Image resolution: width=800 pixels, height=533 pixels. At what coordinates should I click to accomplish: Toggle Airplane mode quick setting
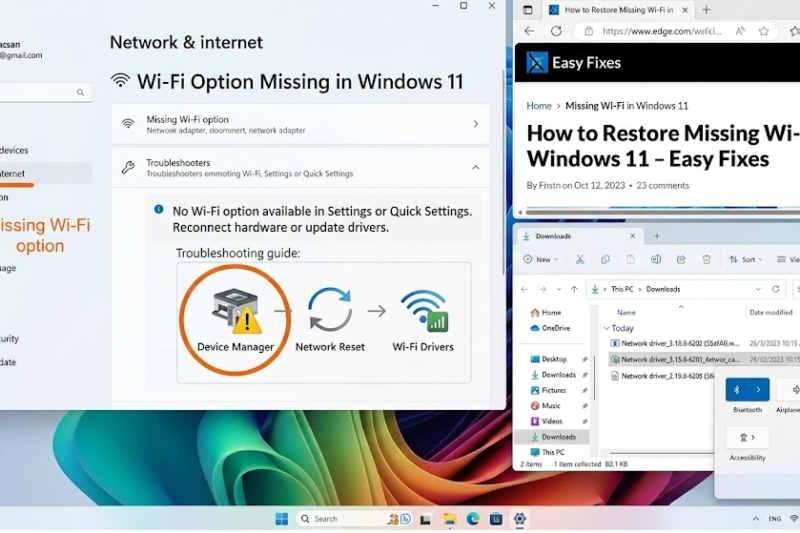[x=792, y=389]
